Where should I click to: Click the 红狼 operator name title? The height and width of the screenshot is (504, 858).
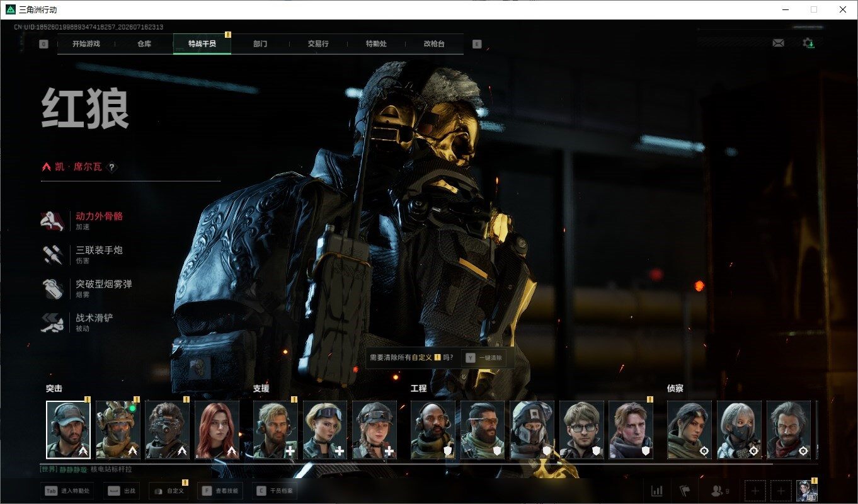coord(86,109)
